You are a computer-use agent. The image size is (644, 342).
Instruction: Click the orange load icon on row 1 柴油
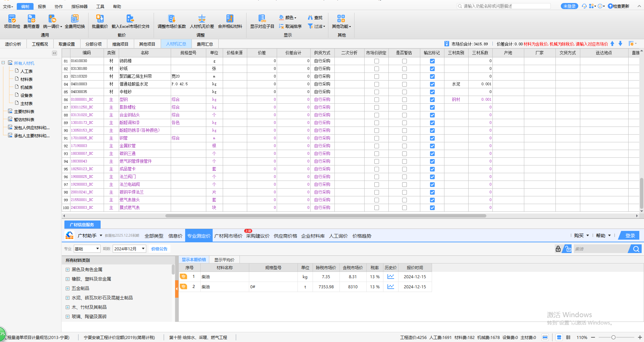click(x=183, y=277)
